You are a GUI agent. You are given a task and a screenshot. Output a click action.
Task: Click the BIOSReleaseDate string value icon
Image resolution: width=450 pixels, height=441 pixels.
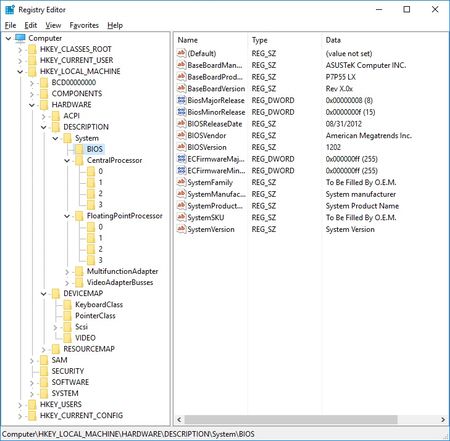(181, 124)
